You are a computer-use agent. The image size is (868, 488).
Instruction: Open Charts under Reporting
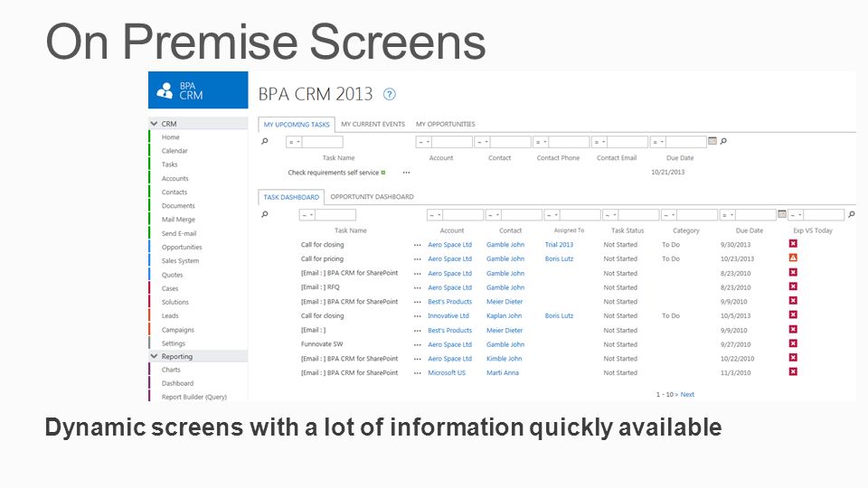(x=171, y=370)
